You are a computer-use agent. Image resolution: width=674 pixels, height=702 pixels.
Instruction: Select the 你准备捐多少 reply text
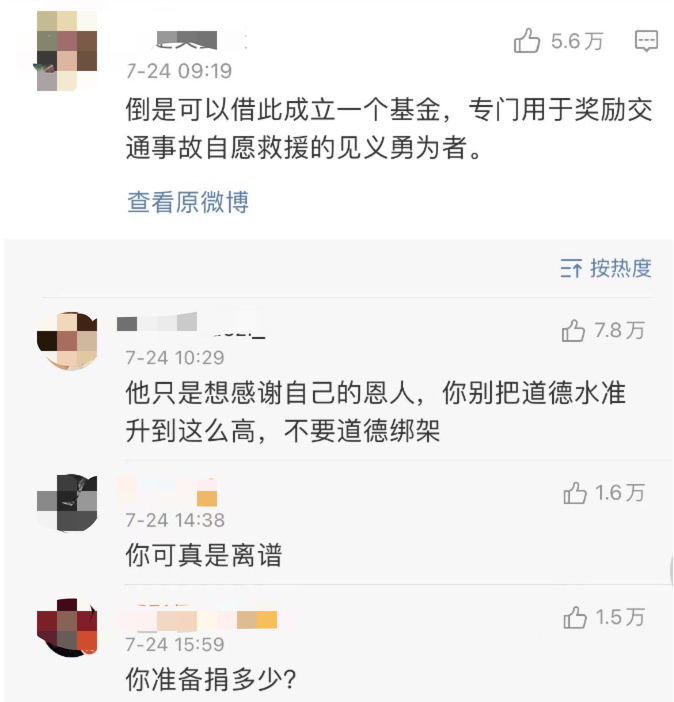click(210, 681)
